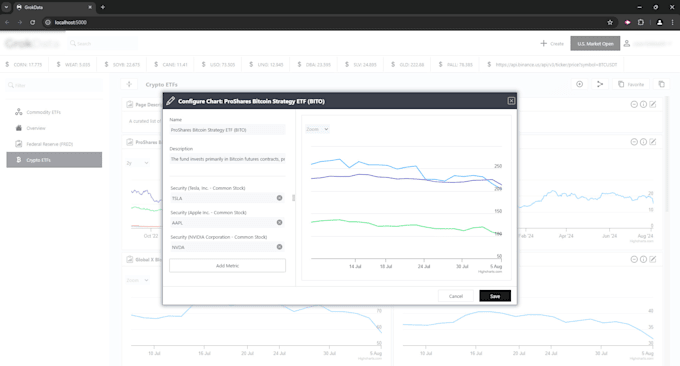Click the Binance BTCUSDT API ticker link
The height and width of the screenshot is (366, 680).
pyautogui.click(x=552, y=64)
